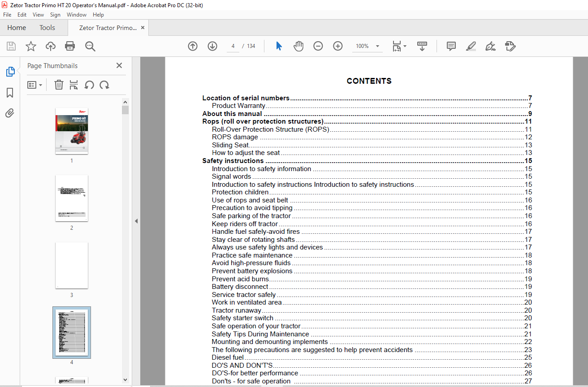Open the View menu
Viewport: 588px width, 387px height.
[39, 15]
